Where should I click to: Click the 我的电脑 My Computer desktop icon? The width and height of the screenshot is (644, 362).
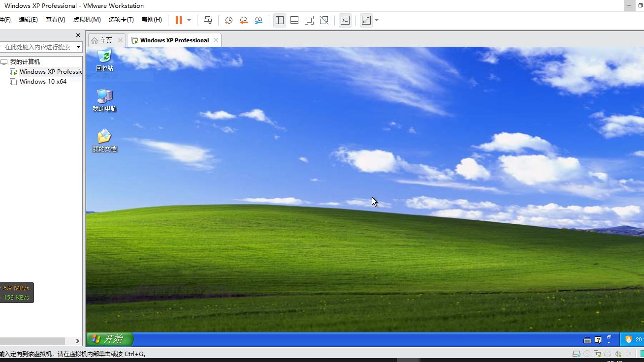(104, 100)
